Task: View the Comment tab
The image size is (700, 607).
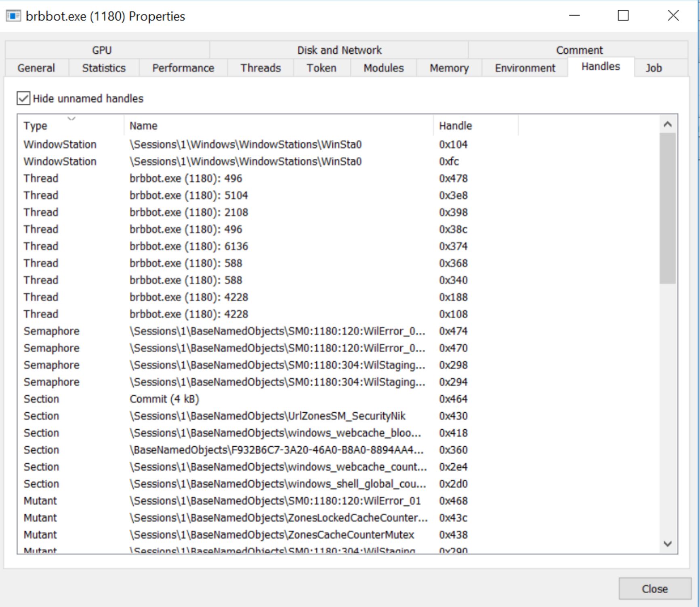Action: (x=580, y=50)
